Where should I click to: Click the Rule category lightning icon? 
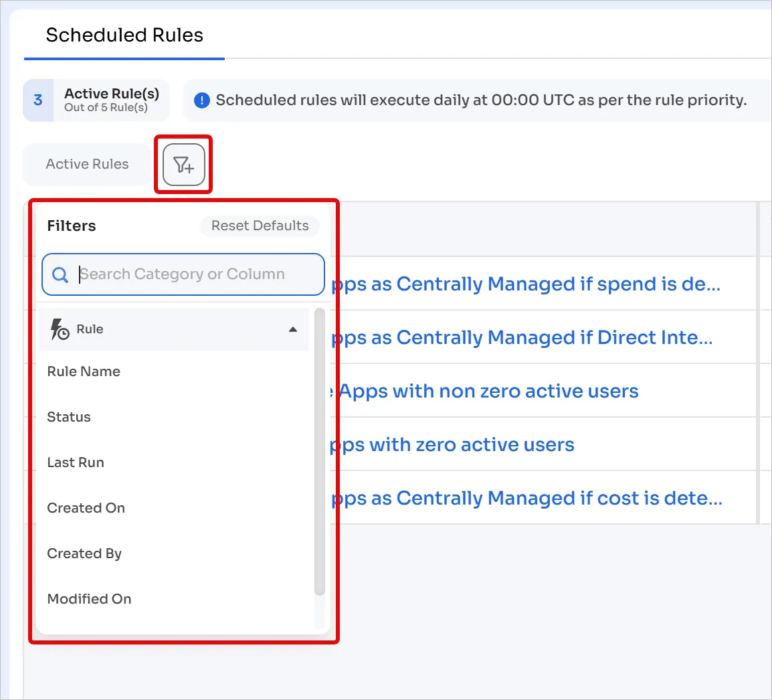60,329
